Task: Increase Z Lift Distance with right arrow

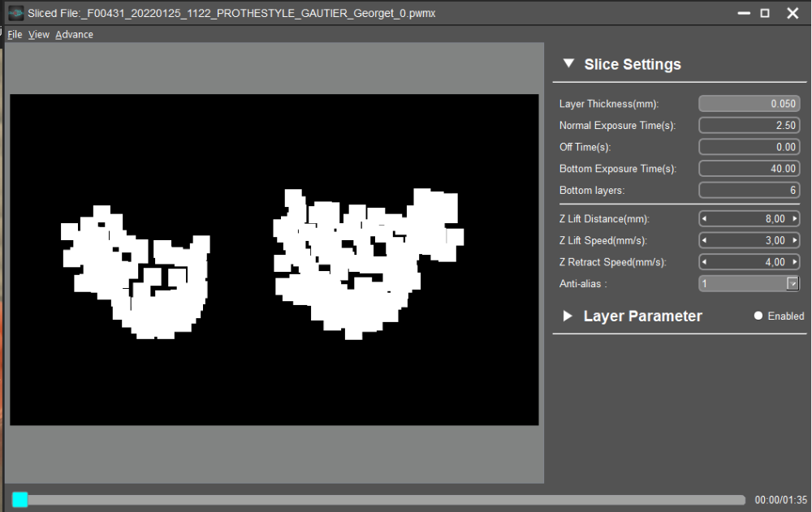Action: click(x=794, y=219)
